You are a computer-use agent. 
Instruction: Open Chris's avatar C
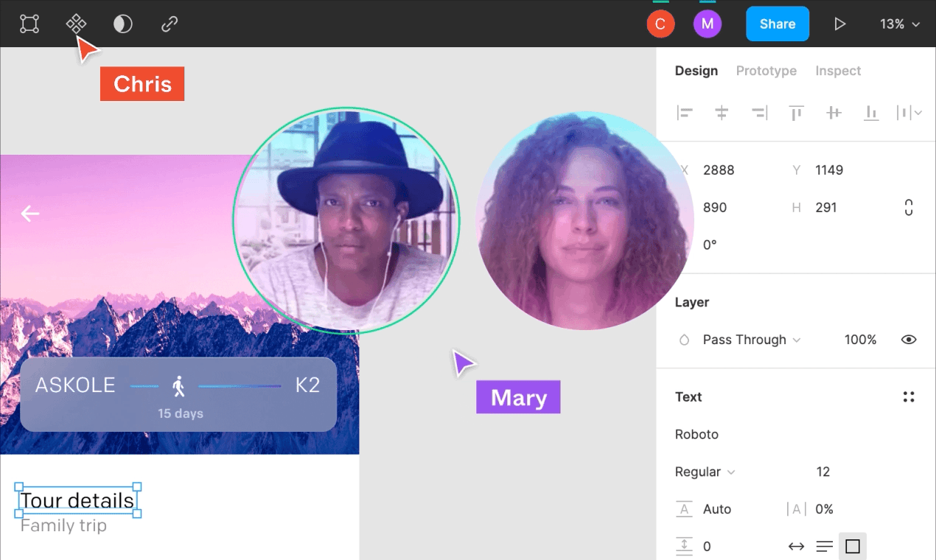point(660,24)
